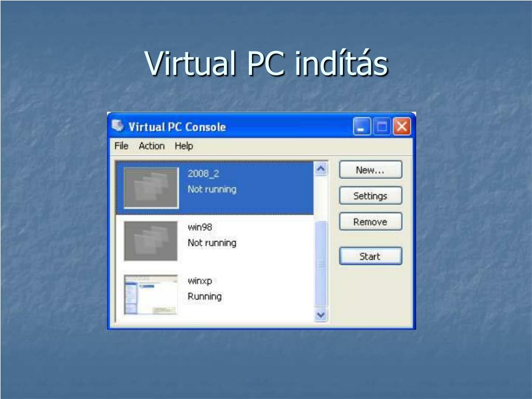Click the Running status under winxp

[205, 297]
